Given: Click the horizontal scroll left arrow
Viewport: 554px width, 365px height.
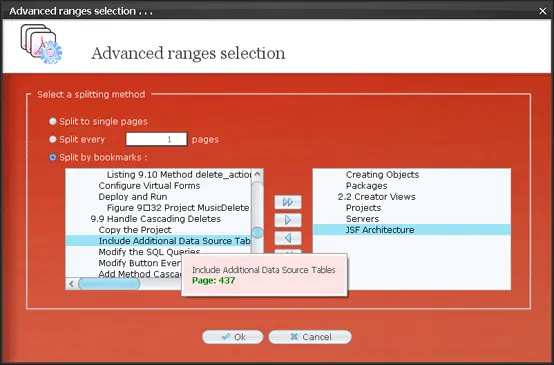Looking at the screenshot, I should point(72,284).
